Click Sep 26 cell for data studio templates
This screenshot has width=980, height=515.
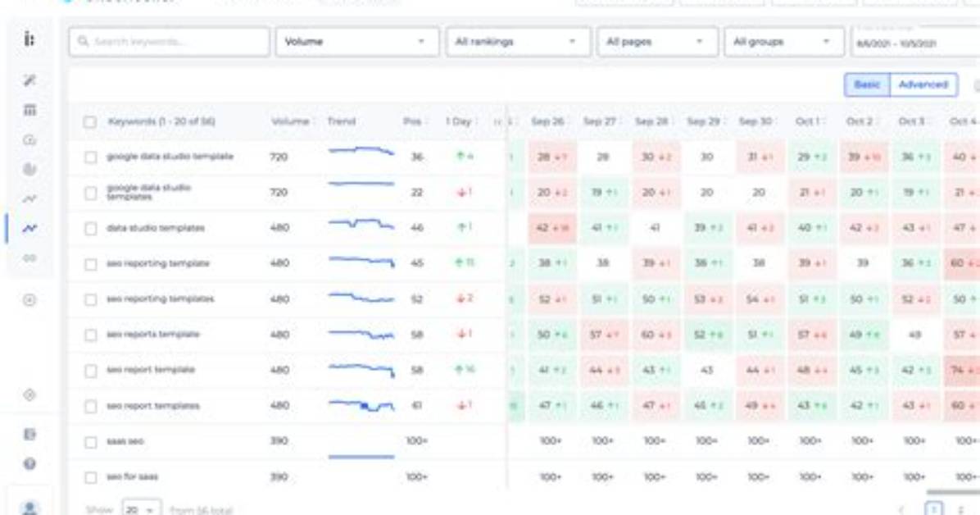(552, 228)
